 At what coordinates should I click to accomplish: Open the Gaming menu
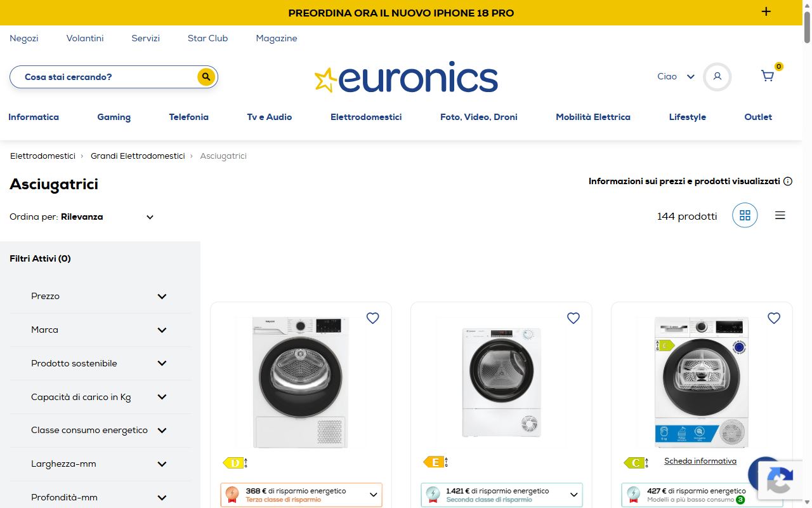pos(114,117)
